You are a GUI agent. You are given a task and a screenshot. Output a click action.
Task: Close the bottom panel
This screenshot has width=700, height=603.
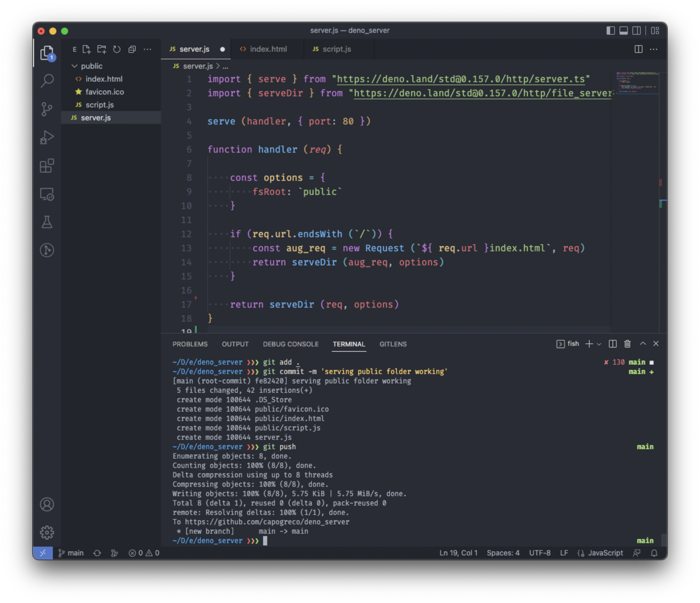click(656, 343)
